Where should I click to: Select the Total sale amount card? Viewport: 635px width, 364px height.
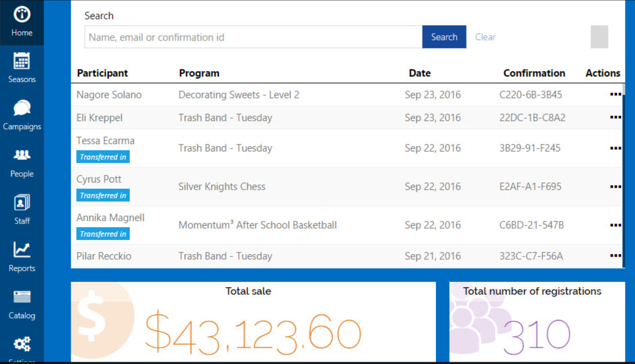point(253,322)
